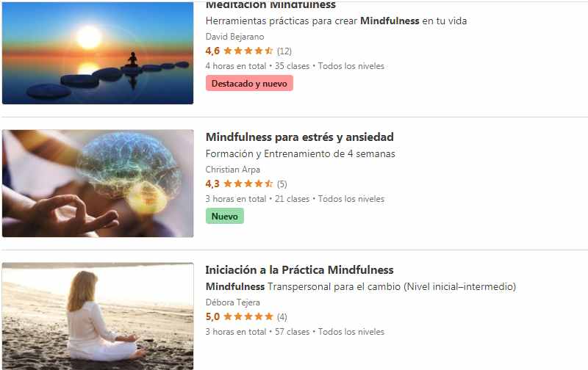
Task: Open the Mindfulness para estrés y ansiedad course
Action: pos(300,137)
